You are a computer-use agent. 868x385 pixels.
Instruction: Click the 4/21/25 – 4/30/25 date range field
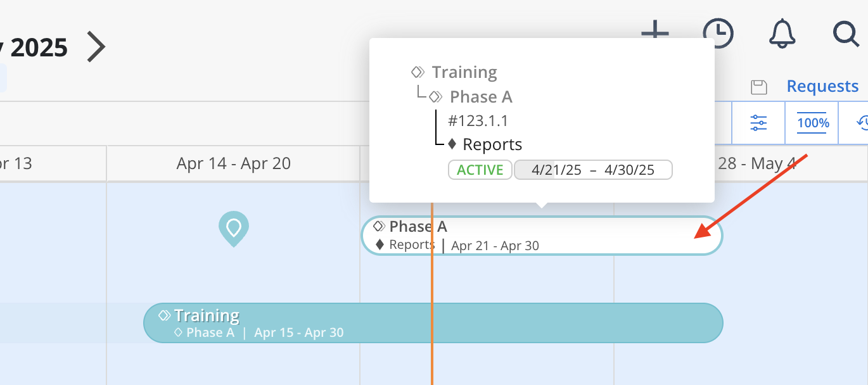click(x=592, y=170)
